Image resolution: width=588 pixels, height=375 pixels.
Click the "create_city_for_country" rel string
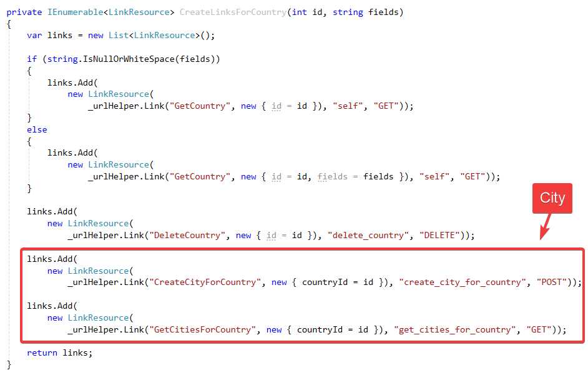(463, 282)
